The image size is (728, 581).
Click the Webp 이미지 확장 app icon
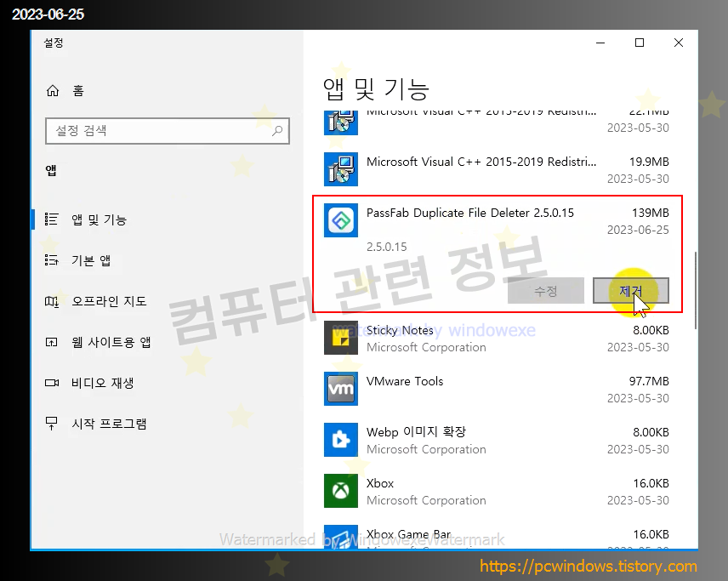(341, 440)
